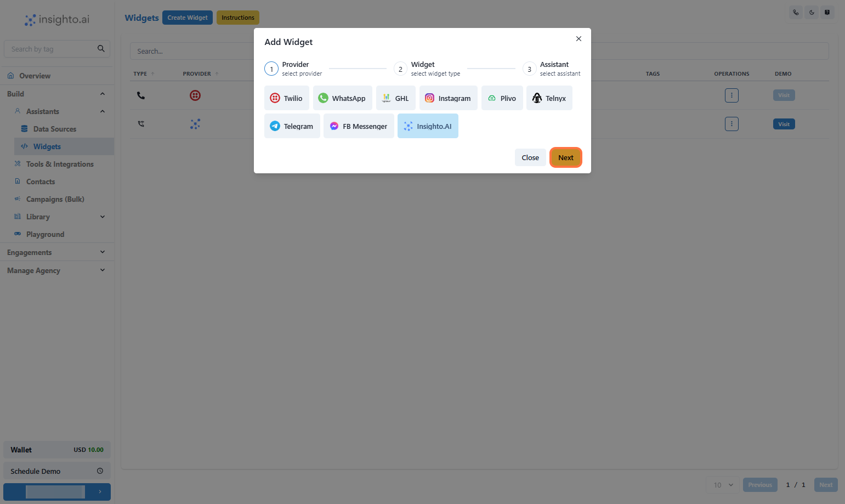The height and width of the screenshot is (504, 845).
Task: Open the rows-per-page dropdown
Action: 723,485
